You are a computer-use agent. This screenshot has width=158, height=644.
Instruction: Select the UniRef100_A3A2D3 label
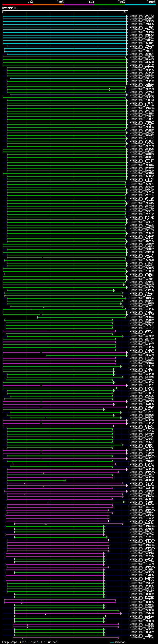(x=142, y=89)
